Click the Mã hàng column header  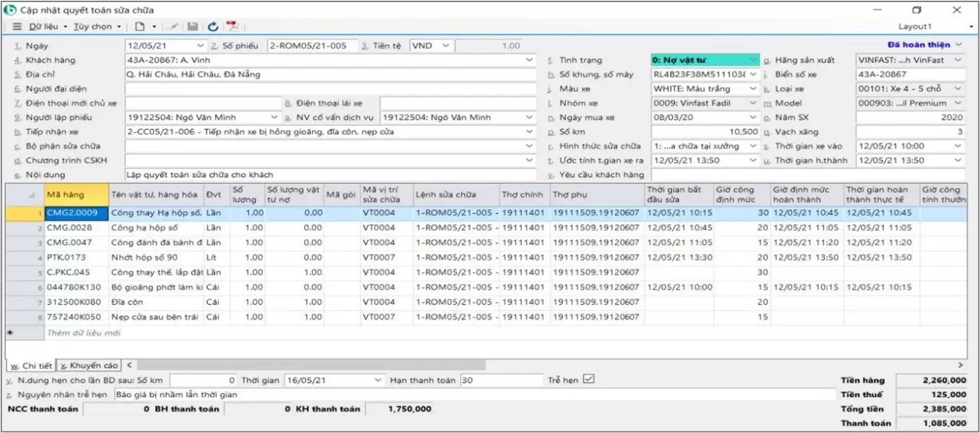click(x=75, y=194)
